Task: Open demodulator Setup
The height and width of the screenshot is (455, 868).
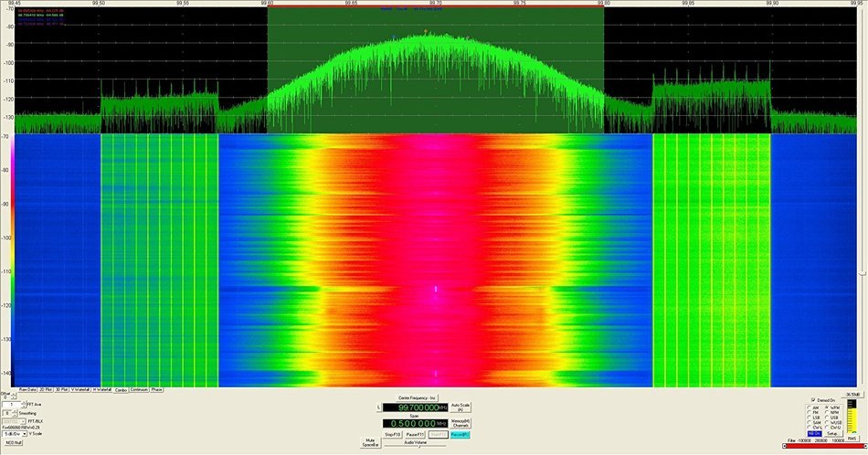Action: coord(833,433)
